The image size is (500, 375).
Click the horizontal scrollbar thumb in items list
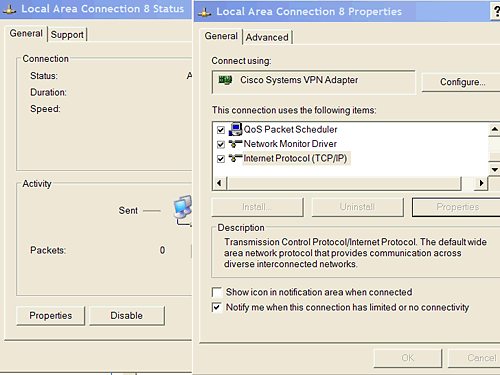click(x=344, y=183)
